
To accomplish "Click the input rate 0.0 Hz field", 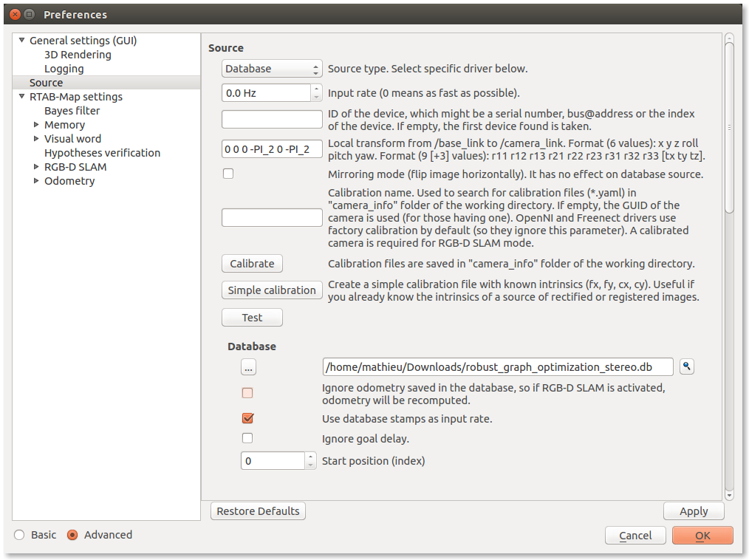I will [266, 92].
